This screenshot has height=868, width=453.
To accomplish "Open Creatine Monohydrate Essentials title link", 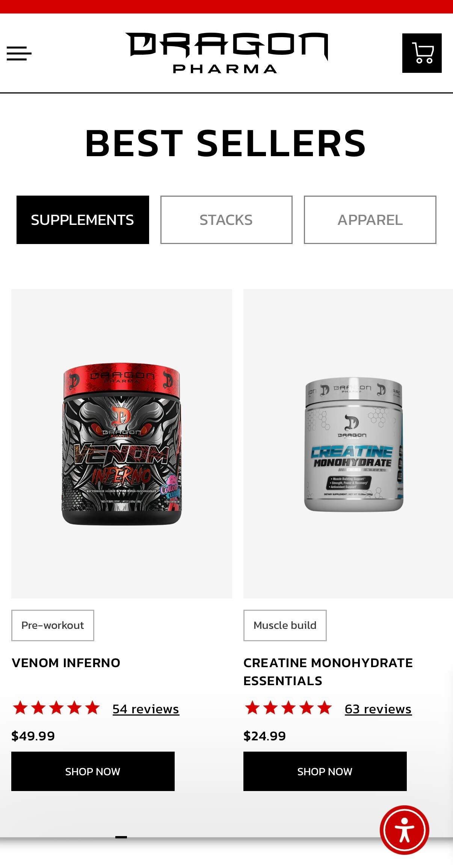I will tap(328, 672).
